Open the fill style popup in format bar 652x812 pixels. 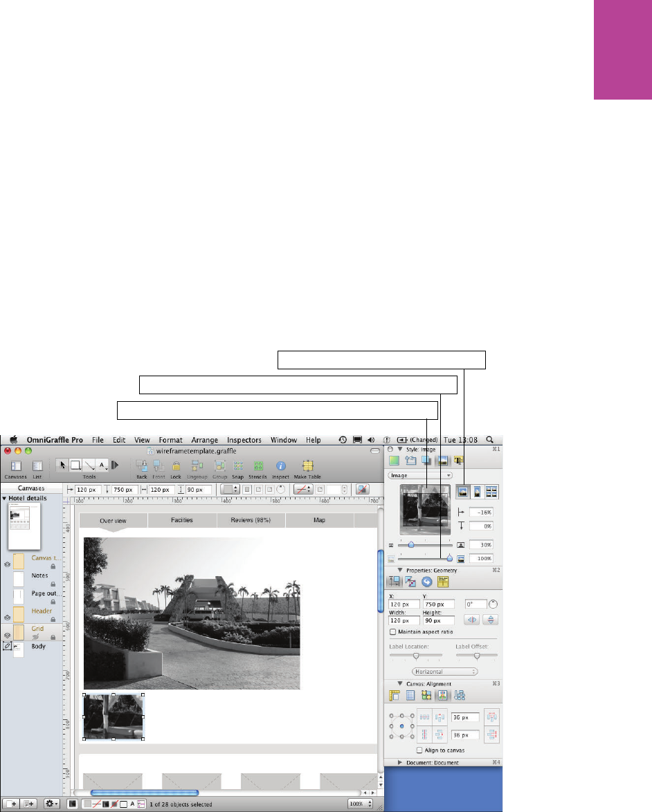pyautogui.click(x=230, y=490)
